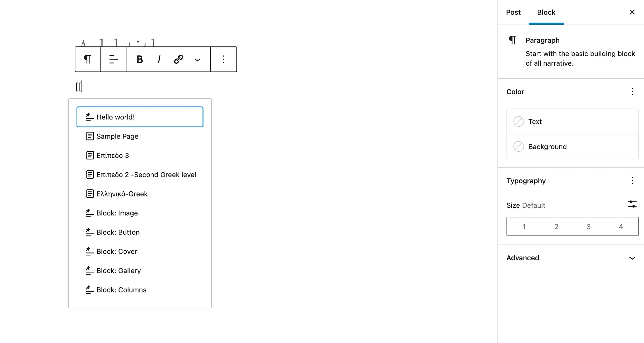644x343 pixels.
Task: Open the Background color picker
Action: (572, 147)
